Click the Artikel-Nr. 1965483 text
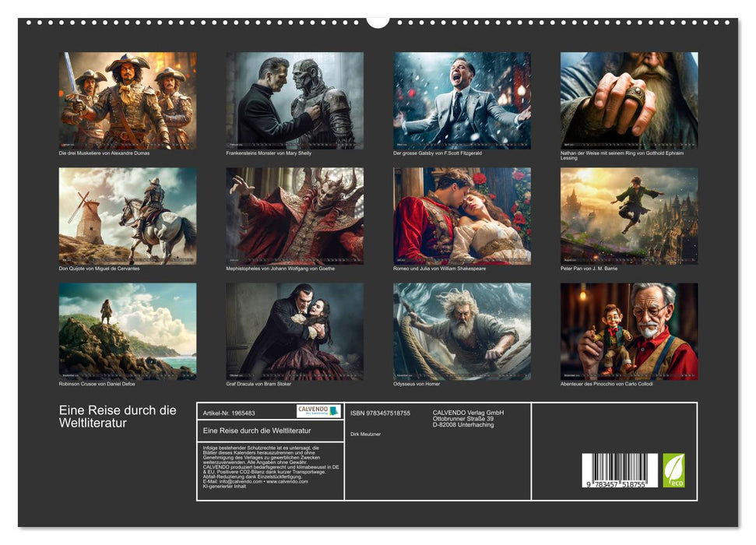756x545 pixels. pos(227,413)
